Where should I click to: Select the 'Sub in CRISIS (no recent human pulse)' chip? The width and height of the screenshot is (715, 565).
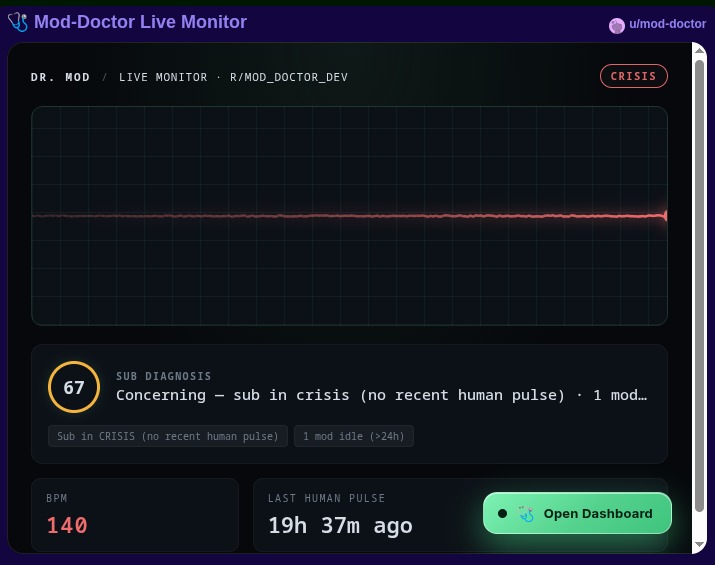pos(168,436)
